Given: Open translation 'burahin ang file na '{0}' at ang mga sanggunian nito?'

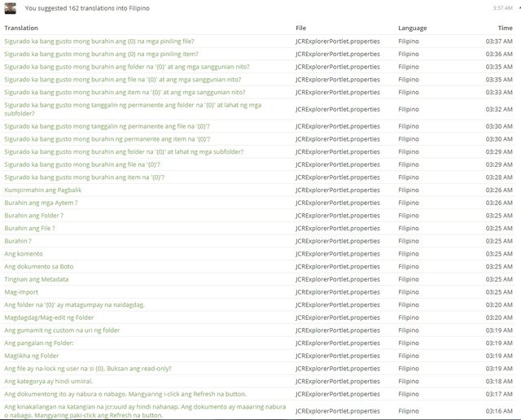Looking at the screenshot, I should 123,80.
